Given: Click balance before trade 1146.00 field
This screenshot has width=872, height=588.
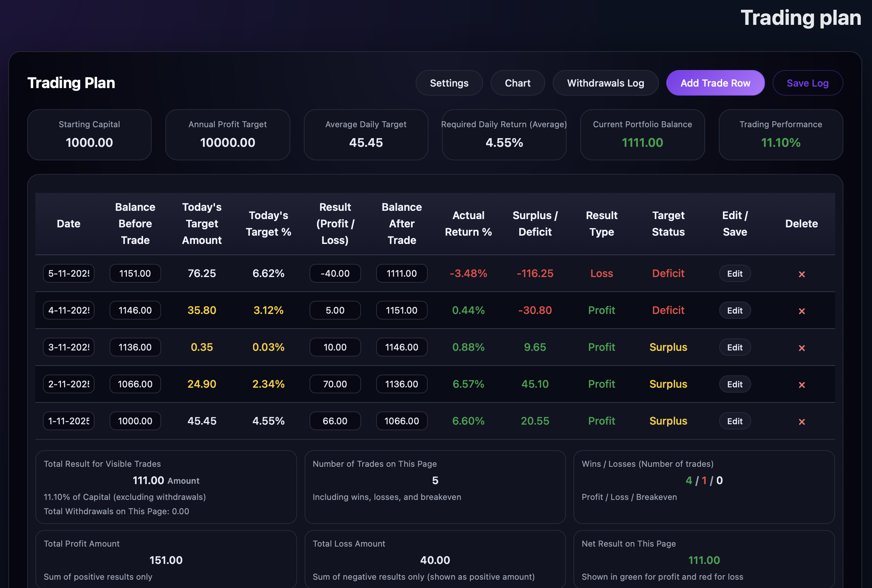Looking at the screenshot, I should [135, 310].
